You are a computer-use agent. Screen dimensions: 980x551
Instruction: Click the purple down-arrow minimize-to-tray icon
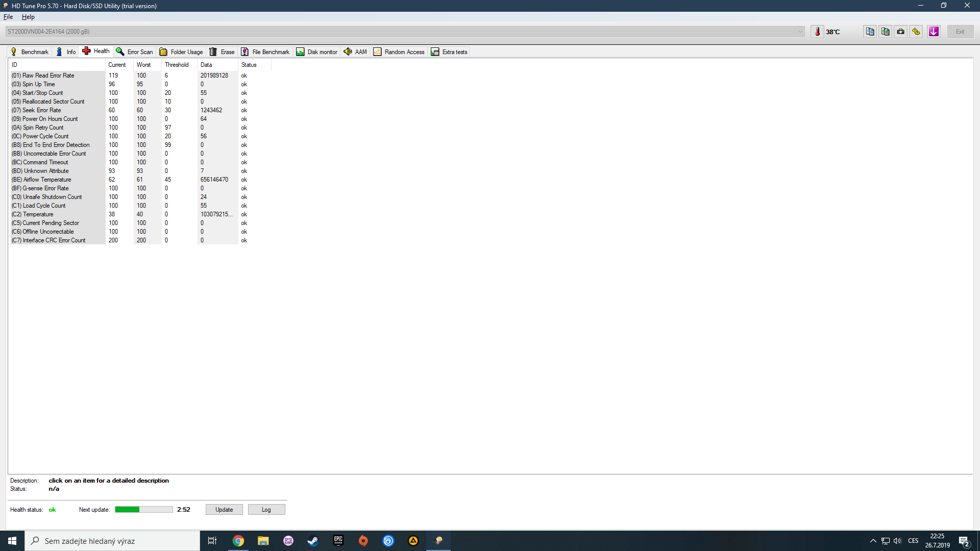[x=934, y=32]
